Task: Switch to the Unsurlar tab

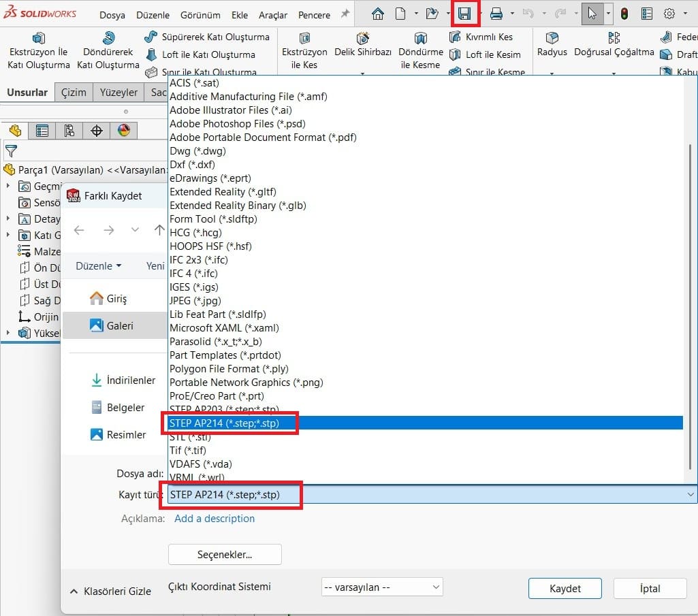Action: coord(27,92)
